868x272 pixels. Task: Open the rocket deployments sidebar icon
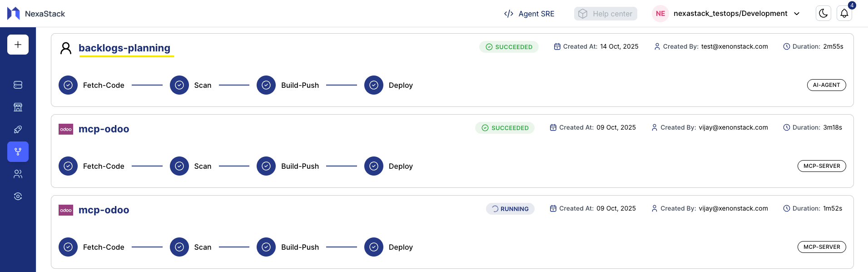pos(18,130)
